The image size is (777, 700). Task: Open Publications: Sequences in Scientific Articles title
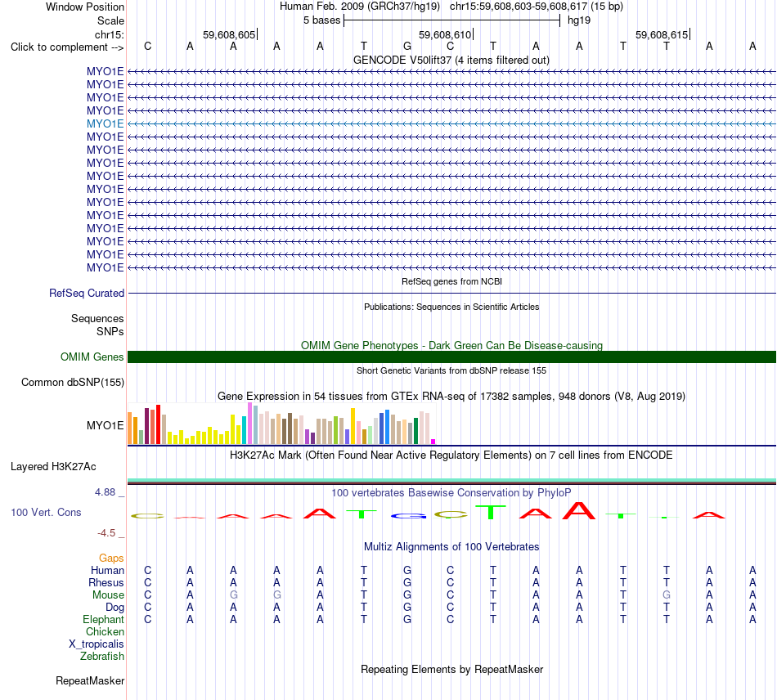pyautogui.click(x=451, y=307)
